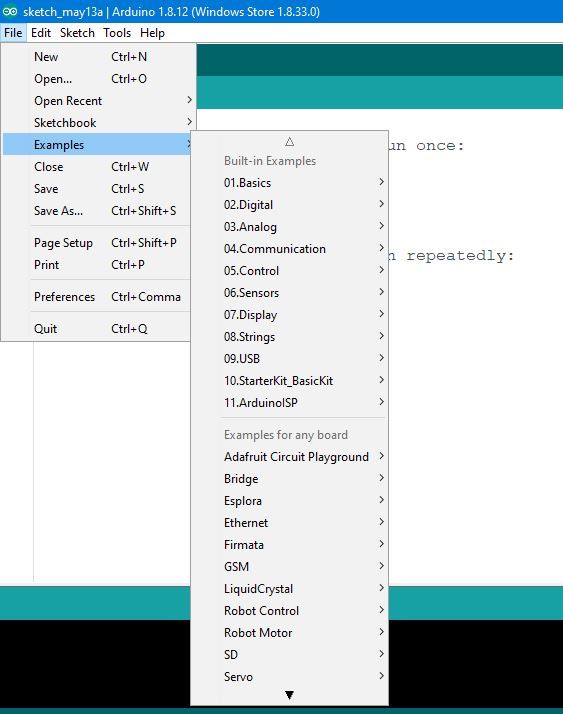Expand the 06.Sensors examples submenu
Image resolution: width=563 pixels, height=714 pixels.
[x=289, y=292]
